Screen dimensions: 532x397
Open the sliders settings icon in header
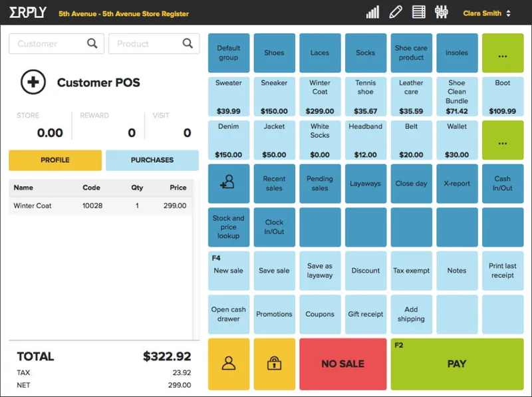[441, 13]
